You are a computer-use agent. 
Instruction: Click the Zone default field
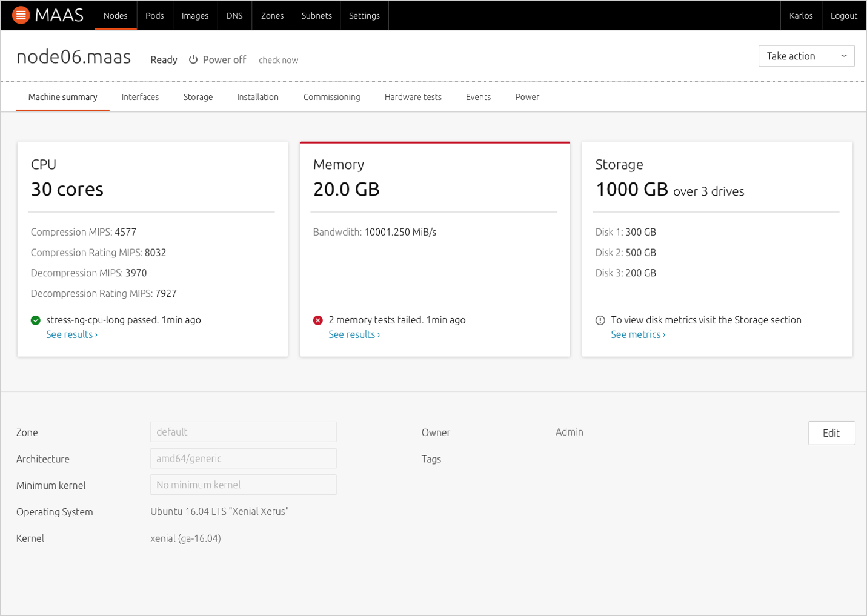(x=243, y=432)
